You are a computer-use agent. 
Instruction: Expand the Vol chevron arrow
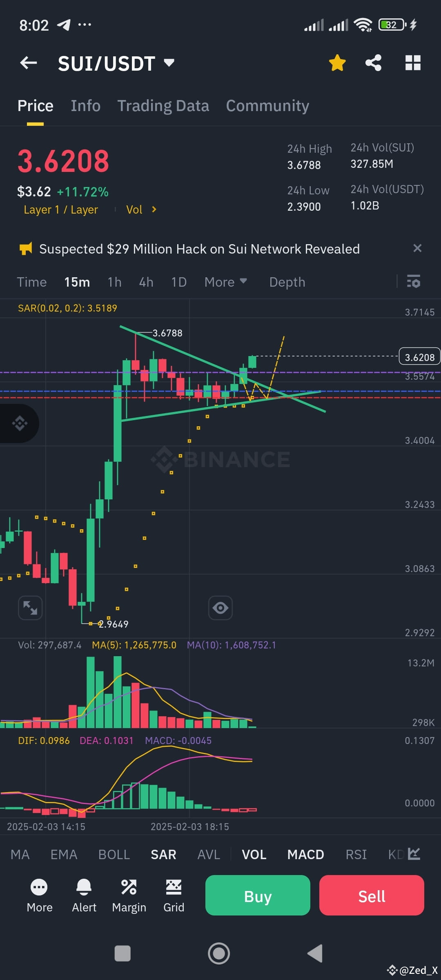[x=154, y=209]
